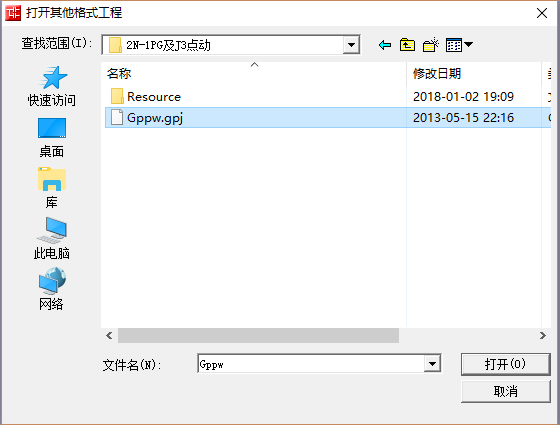The image size is (560, 425).
Task: Open the view menu icon
Action: pyautogui.click(x=459, y=45)
